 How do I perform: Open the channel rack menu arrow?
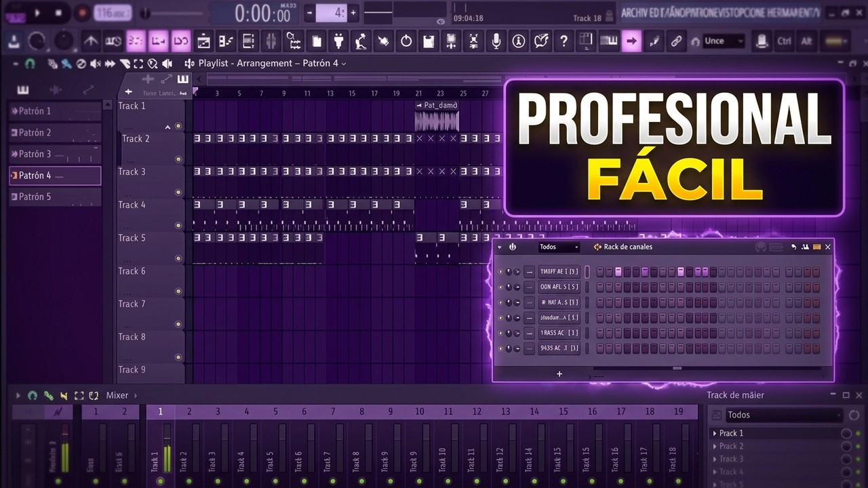pos(500,247)
